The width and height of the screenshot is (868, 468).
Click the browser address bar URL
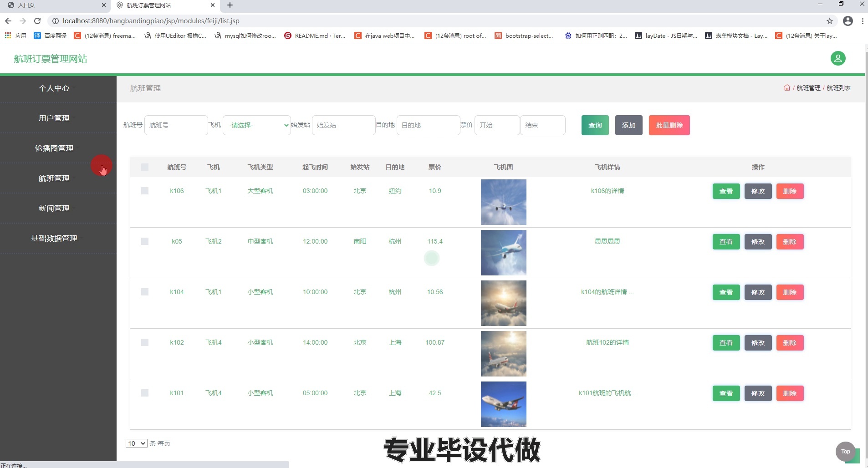[151, 21]
